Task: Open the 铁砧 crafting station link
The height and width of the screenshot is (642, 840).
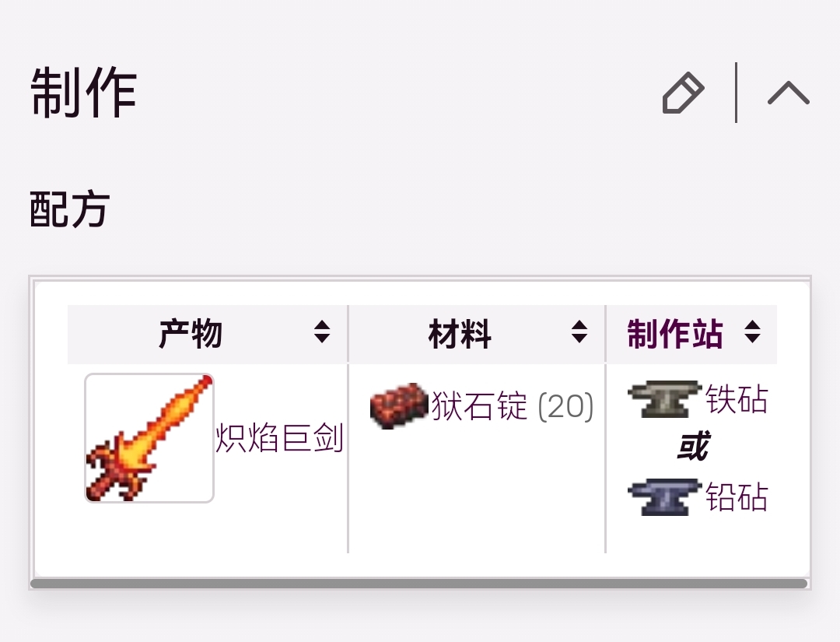Action: (737, 399)
